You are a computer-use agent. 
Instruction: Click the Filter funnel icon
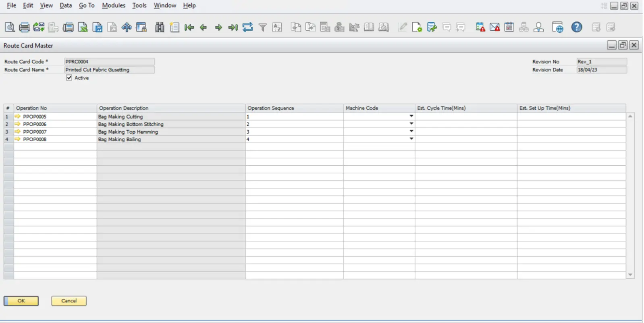[x=262, y=27]
